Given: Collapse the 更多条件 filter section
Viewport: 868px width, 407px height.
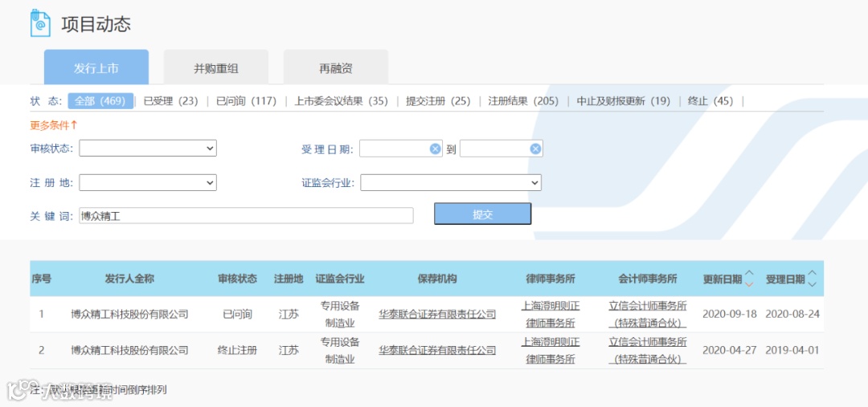Looking at the screenshot, I should click(54, 125).
